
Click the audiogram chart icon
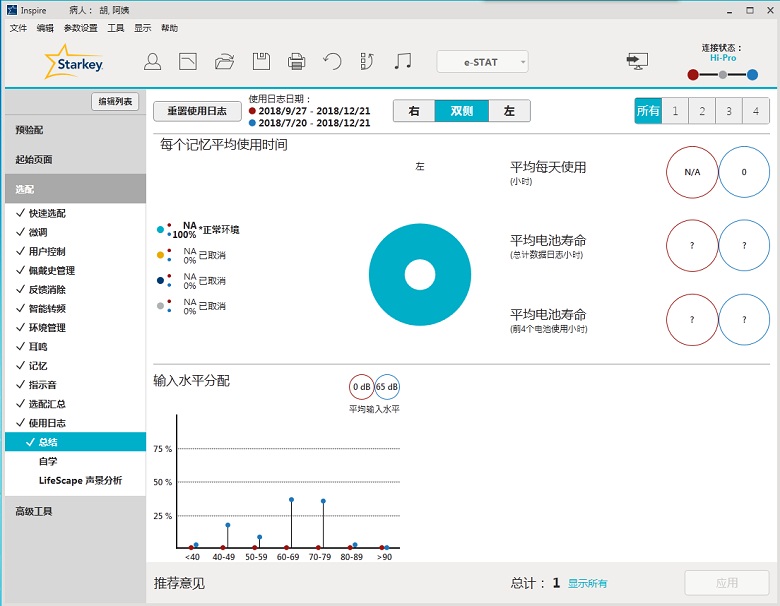[188, 62]
